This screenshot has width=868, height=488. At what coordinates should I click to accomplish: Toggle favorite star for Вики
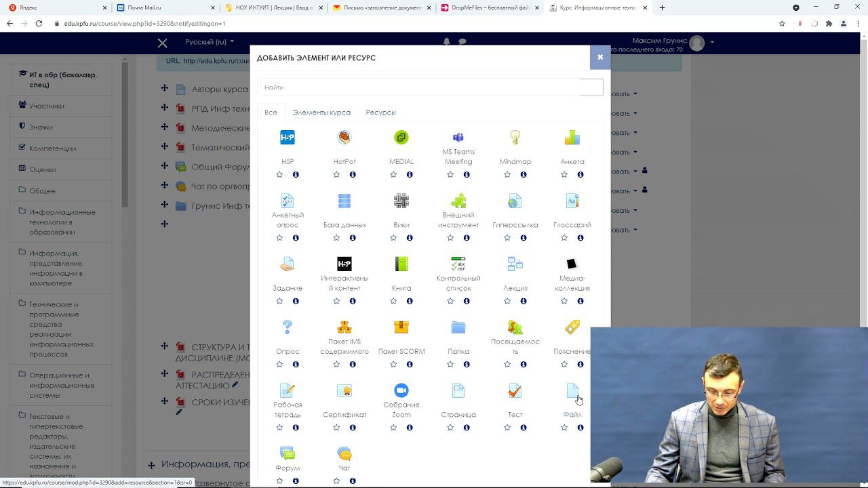pyautogui.click(x=393, y=238)
